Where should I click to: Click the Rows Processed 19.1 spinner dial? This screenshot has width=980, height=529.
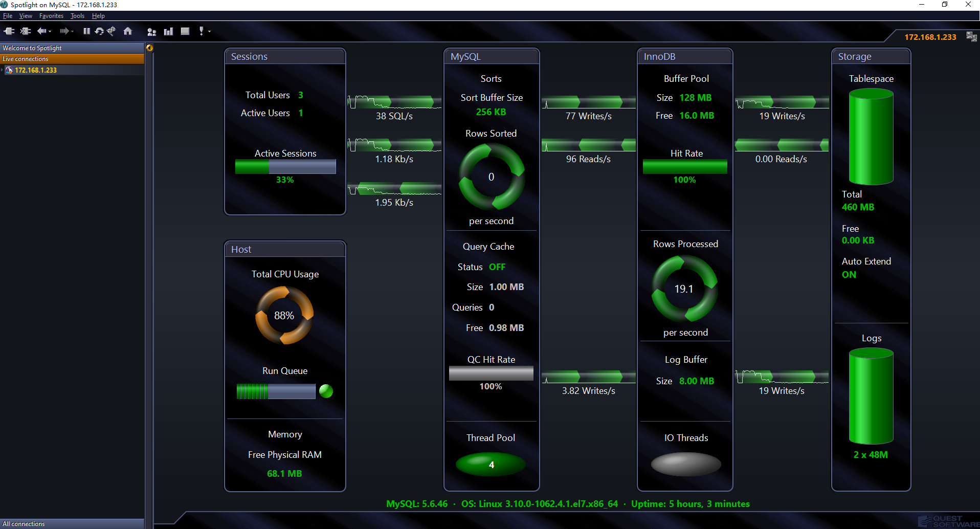[684, 289]
